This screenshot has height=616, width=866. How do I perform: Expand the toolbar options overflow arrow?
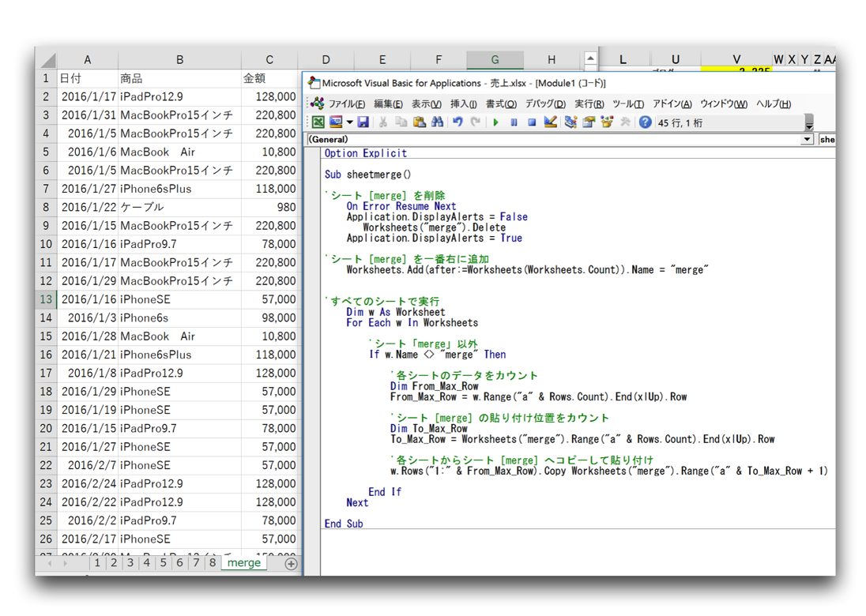tap(809, 122)
